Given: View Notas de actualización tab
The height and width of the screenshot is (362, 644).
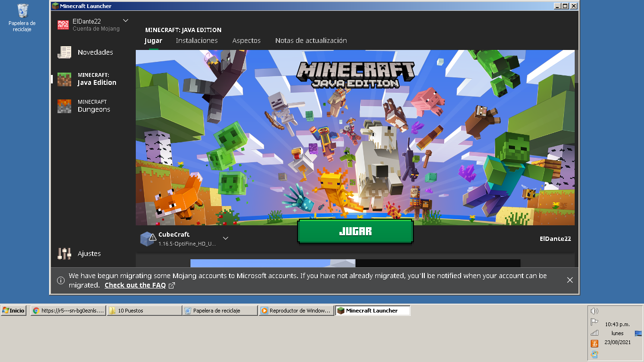Looking at the screenshot, I should pyautogui.click(x=311, y=41).
